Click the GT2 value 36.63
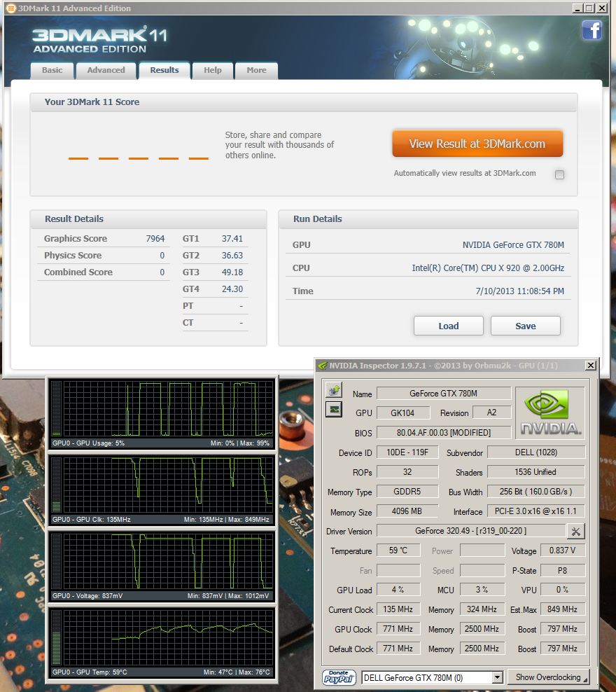616x692 pixels. click(232, 256)
